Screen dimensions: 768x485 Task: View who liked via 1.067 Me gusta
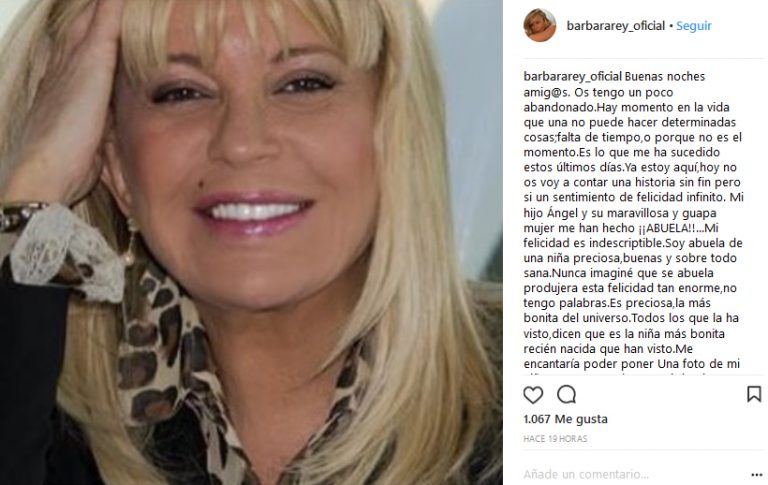565,419
